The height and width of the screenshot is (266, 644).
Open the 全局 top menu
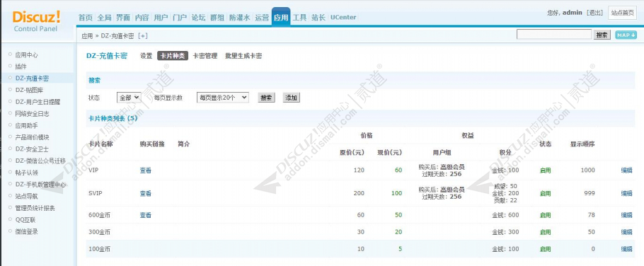pyautogui.click(x=104, y=18)
